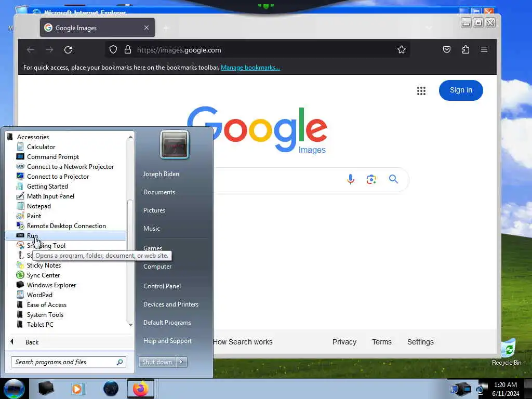
Task: Click the Start orb button
Action: click(14, 389)
